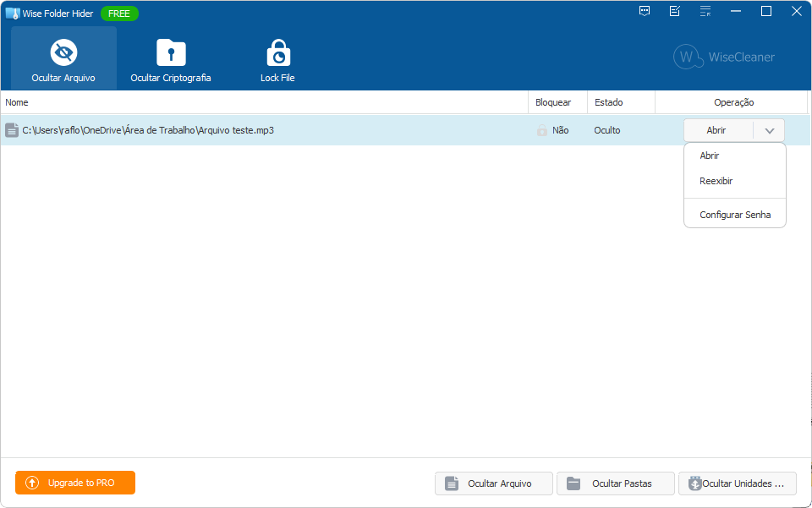Image resolution: width=812 pixels, height=508 pixels.
Task: Click the green FREE badge
Action: pyautogui.click(x=119, y=14)
